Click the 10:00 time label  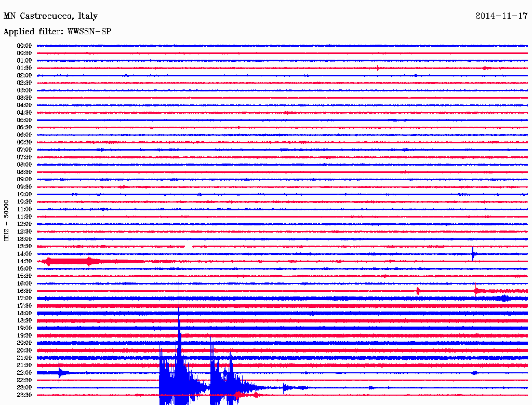click(24, 194)
